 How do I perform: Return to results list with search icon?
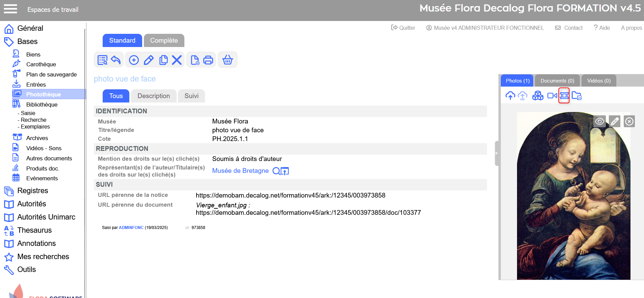(102, 60)
